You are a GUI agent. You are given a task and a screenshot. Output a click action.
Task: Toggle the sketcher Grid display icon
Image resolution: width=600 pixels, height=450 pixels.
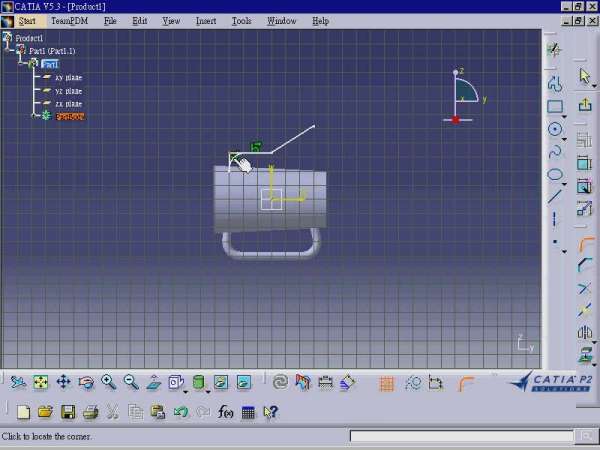pos(387,383)
